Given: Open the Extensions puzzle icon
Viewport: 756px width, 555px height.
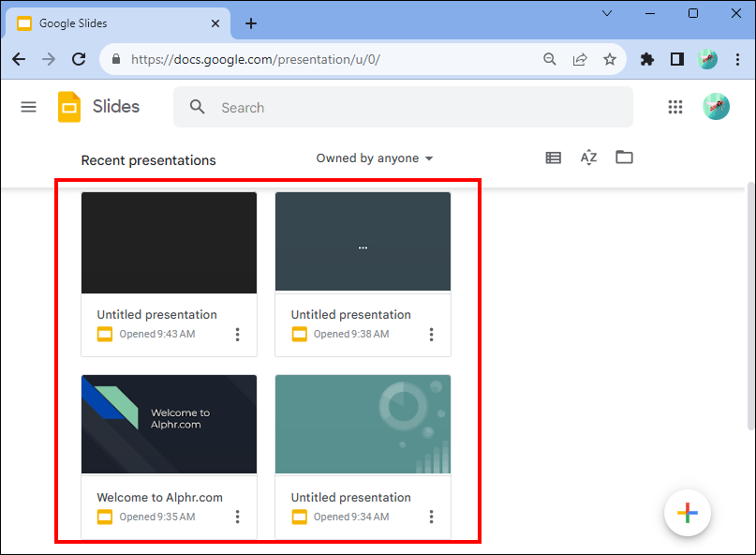Looking at the screenshot, I should tap(647, 59).
